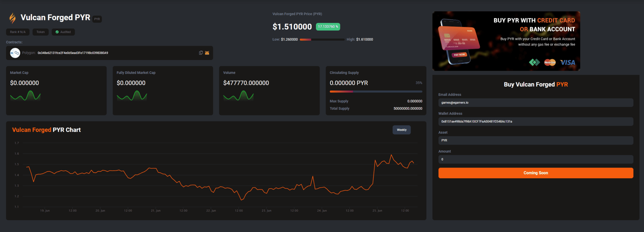The image size is (644, 232).
Task: Click the 25. Jun chart axis label
Action: (x=377, y=211)
